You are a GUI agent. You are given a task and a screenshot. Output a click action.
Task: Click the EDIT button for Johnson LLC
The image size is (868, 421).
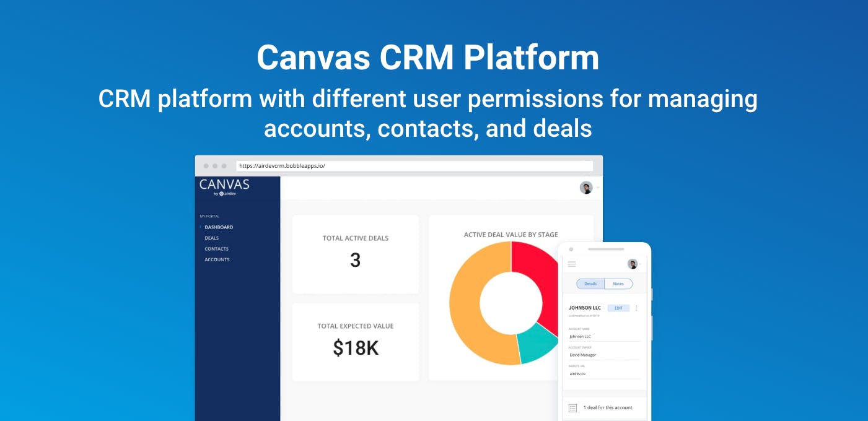(619, 308)
